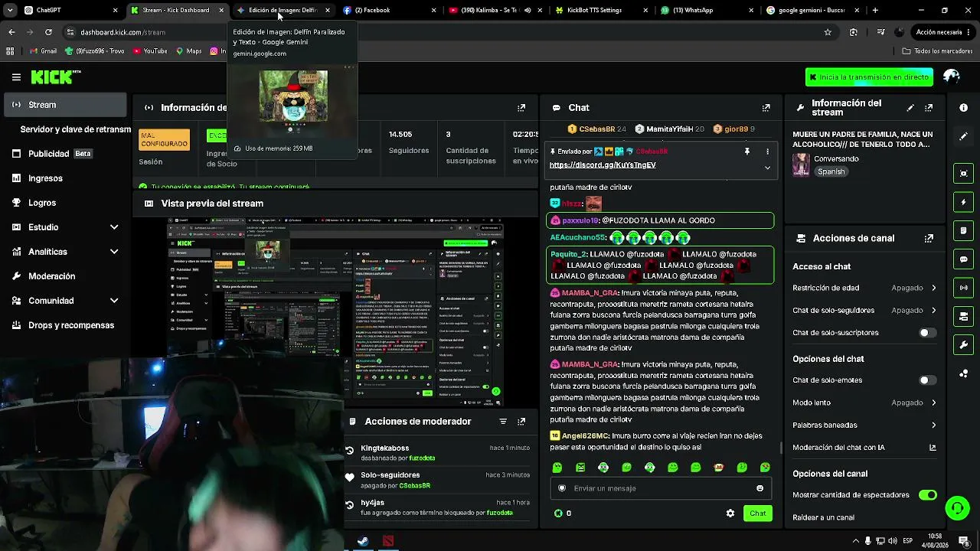Pop out the Acciones de moderador panel
This screenshot has width=980, height=551.
tap(521, 422)
